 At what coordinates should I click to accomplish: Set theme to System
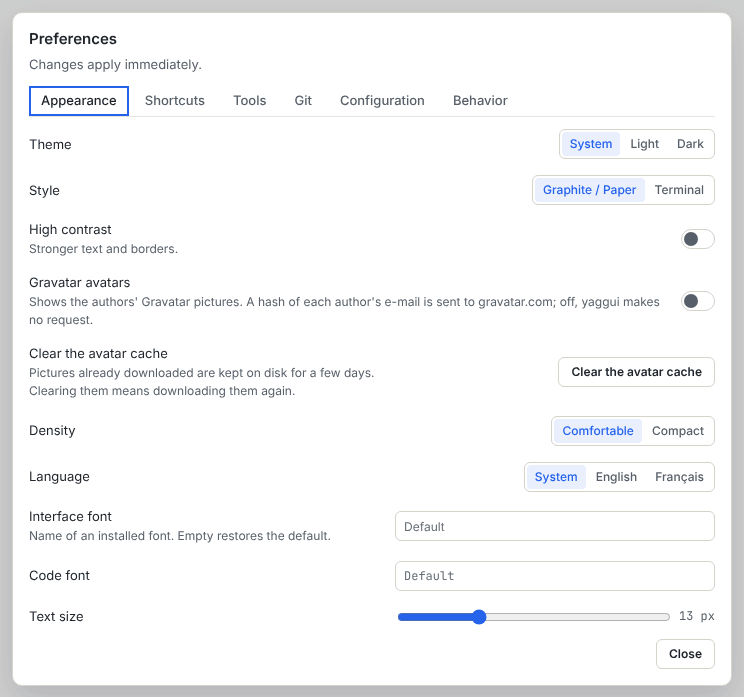pyautogui.click(x=591, y=144)
